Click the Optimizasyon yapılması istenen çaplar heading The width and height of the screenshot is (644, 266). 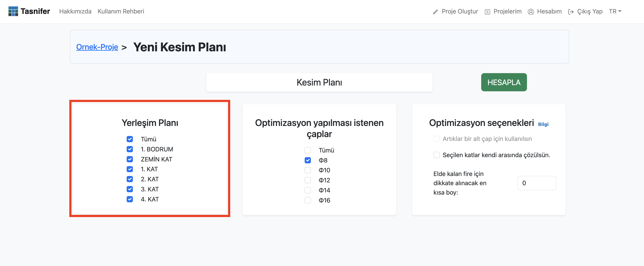[x=319, y=128]
